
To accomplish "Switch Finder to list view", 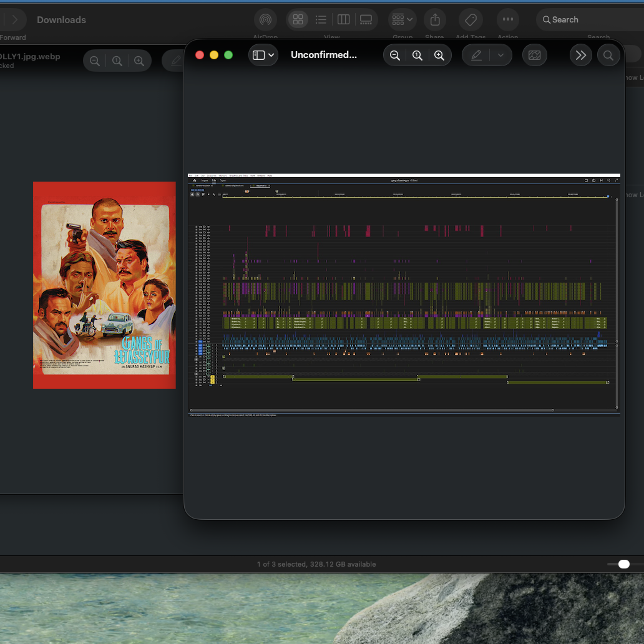I will [x=321, y=20].
